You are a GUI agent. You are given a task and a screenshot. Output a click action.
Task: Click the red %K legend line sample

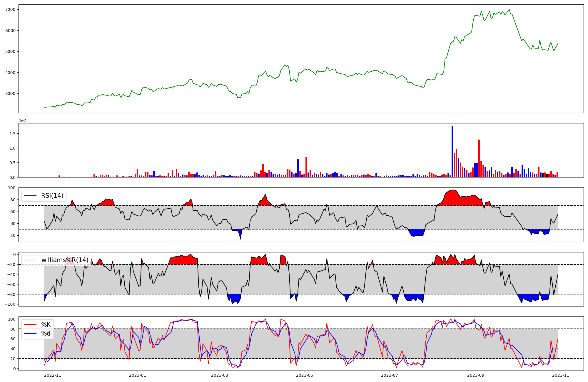point(30,325)
